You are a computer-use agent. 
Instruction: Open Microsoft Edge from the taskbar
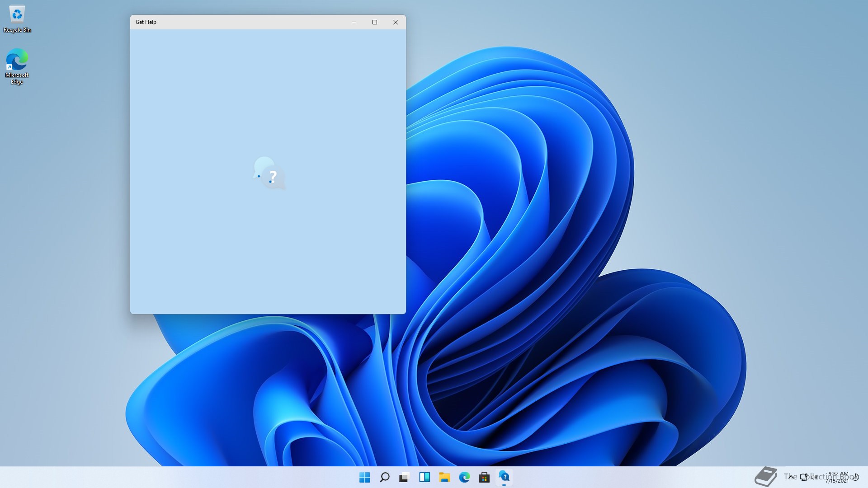click(x=464, y=477)
